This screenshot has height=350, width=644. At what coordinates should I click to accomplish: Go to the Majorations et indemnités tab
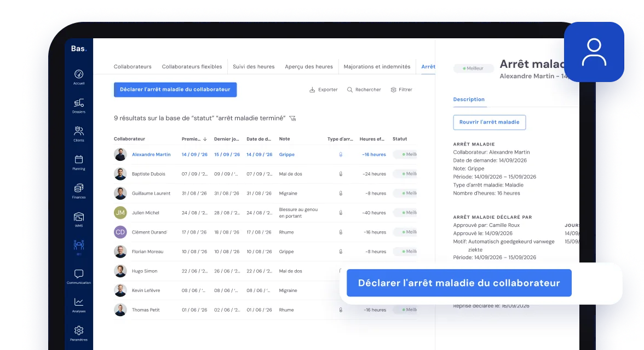pyautogui.click(x=377, y=67)
